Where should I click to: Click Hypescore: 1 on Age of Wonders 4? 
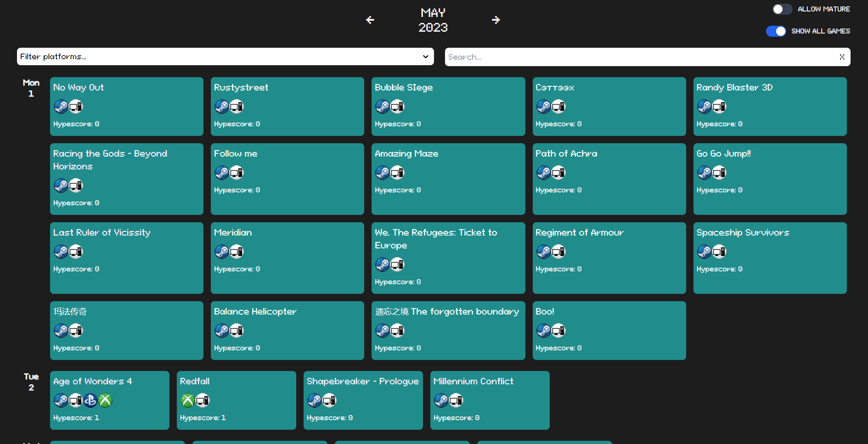pos(76,418)
